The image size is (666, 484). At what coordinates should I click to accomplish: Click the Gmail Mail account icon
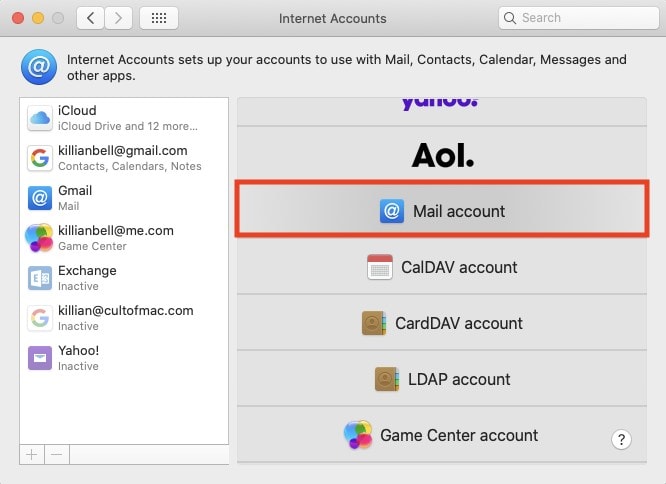(x=40, y=198)
